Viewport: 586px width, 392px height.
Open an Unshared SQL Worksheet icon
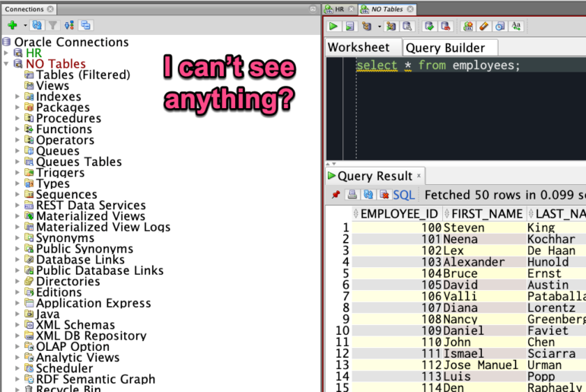(467, 26)
